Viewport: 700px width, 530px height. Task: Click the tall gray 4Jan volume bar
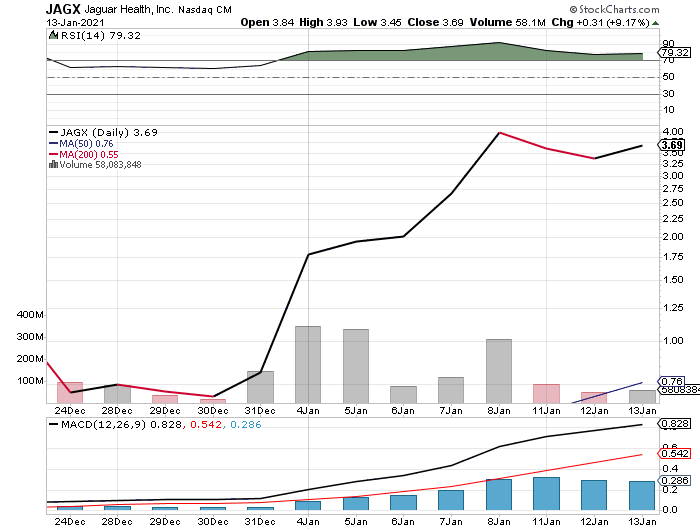pyautogui.click(x=308, y=365)
